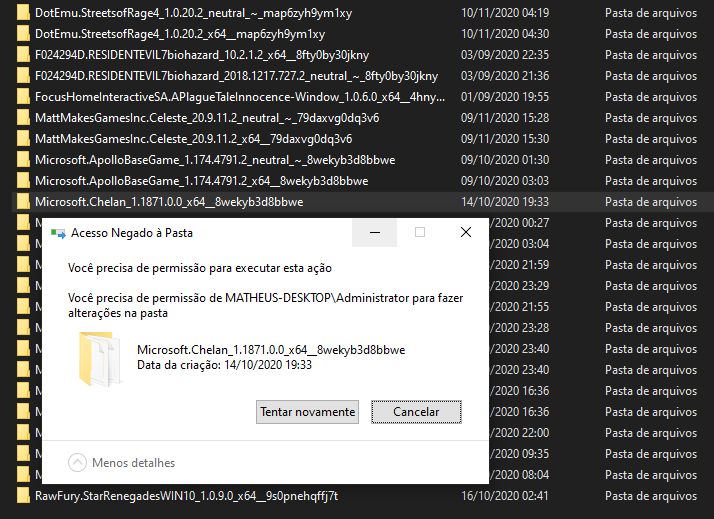Click date 14/10/2020 19:33 in file list

[x=505, y=202]
